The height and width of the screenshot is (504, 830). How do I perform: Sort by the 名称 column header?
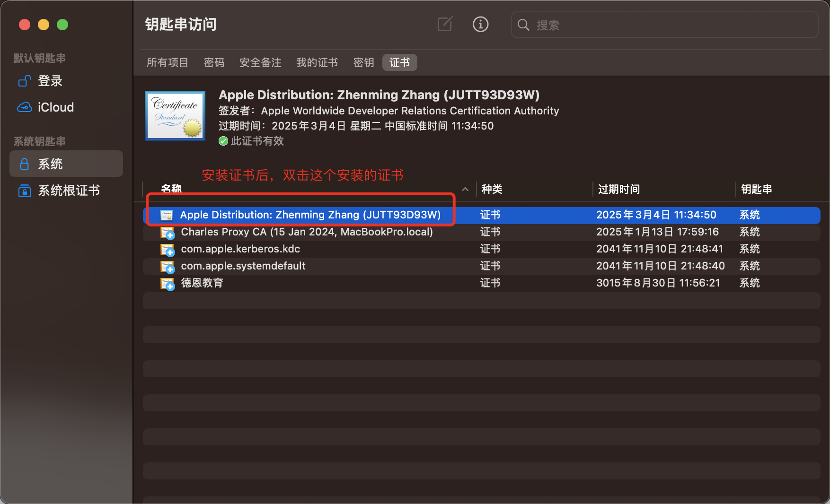(171, 189)
